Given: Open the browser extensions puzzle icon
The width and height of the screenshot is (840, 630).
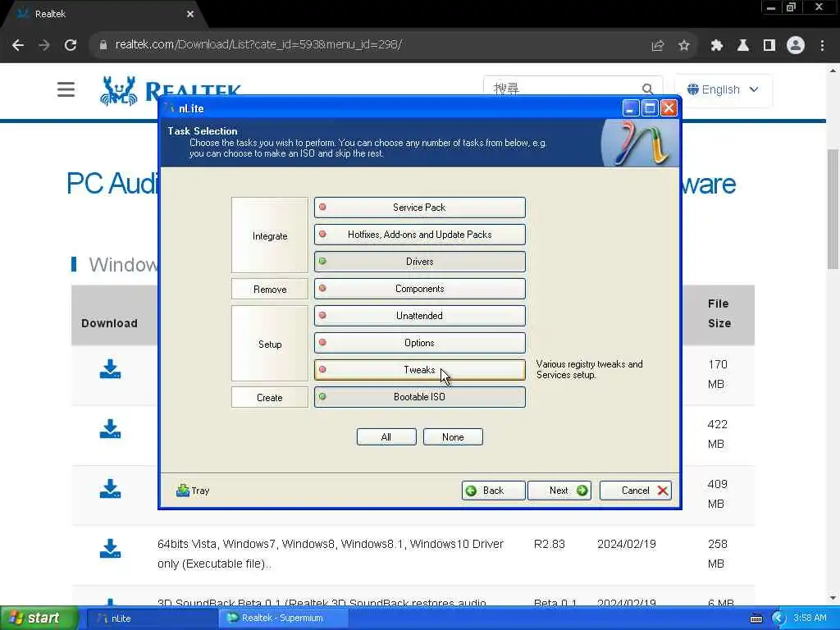Looking at the screenshot, I should [x=716, y=46].
